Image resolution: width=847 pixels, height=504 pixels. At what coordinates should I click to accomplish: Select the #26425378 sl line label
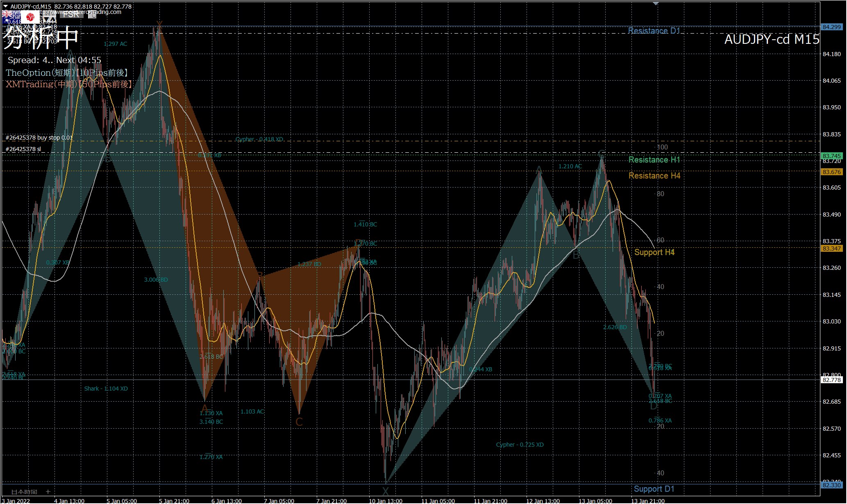coord(23,149)
